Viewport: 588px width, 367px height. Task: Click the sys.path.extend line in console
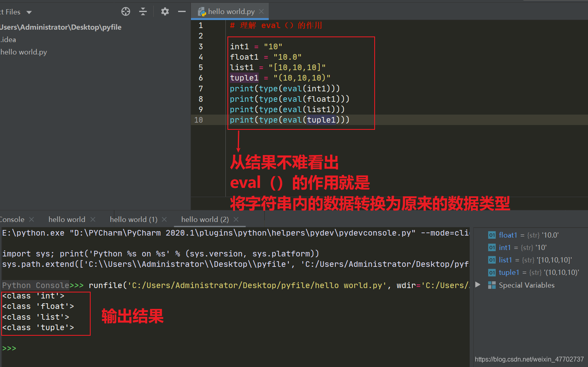tap(235, 264)
